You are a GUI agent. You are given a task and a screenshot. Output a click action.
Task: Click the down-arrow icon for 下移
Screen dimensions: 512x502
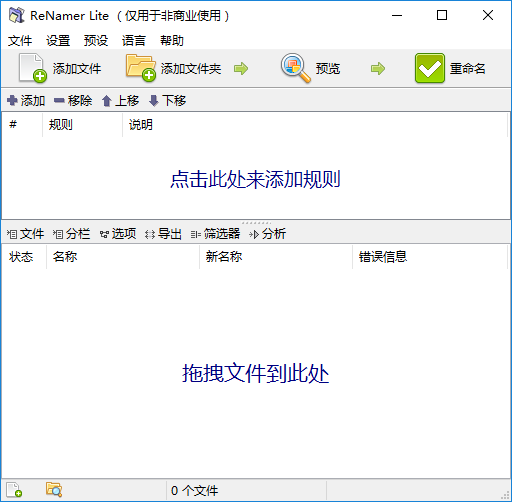tap(154, 101)
